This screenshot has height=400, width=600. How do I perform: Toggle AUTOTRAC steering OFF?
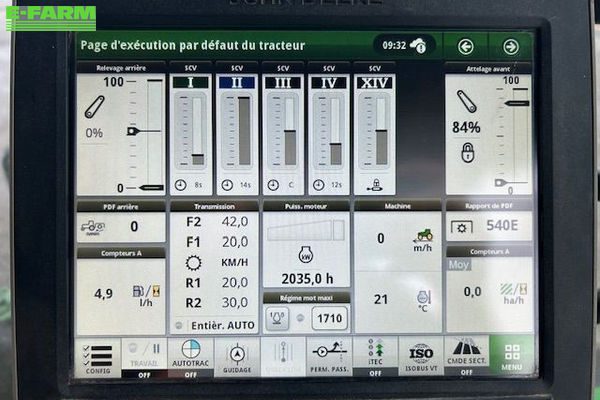191,359
